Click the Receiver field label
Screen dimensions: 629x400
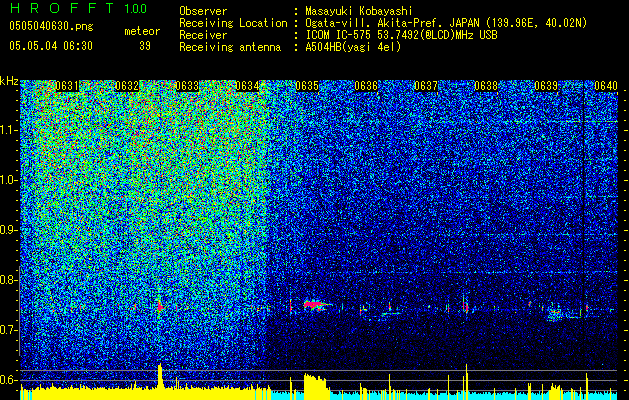coord(203,35)
